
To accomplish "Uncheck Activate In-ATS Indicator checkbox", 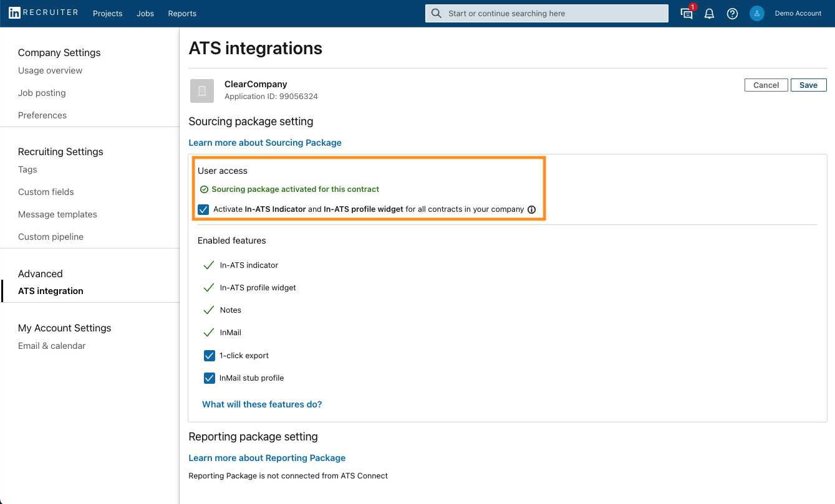I will tap(203, 209).
